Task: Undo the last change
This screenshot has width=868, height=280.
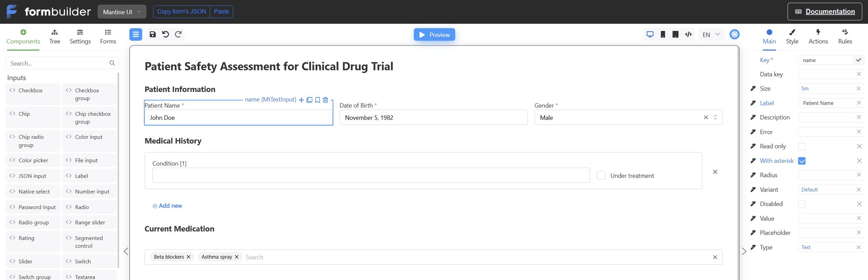Action: [x=165, y=34]
